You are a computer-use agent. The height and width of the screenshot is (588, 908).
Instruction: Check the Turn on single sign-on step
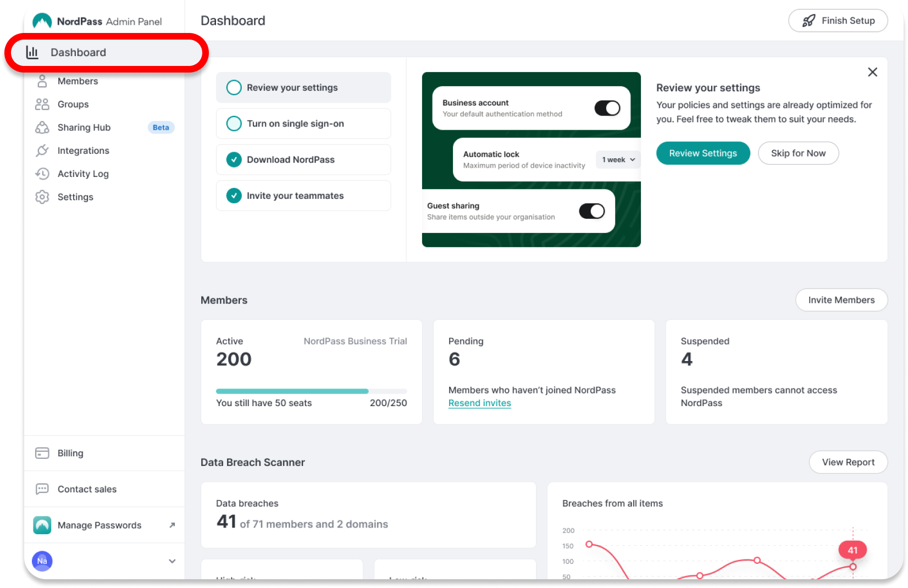click(234, 124)
